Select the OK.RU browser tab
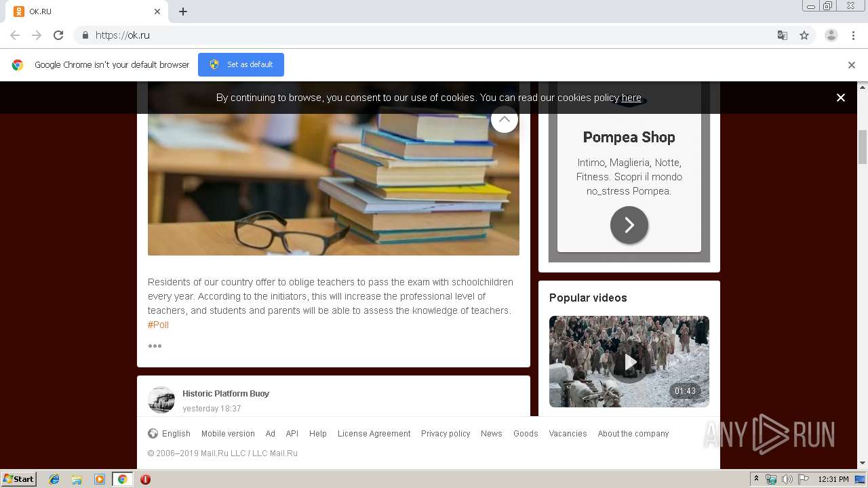Viewport: 868px width, 488px height. coord(87,12)
